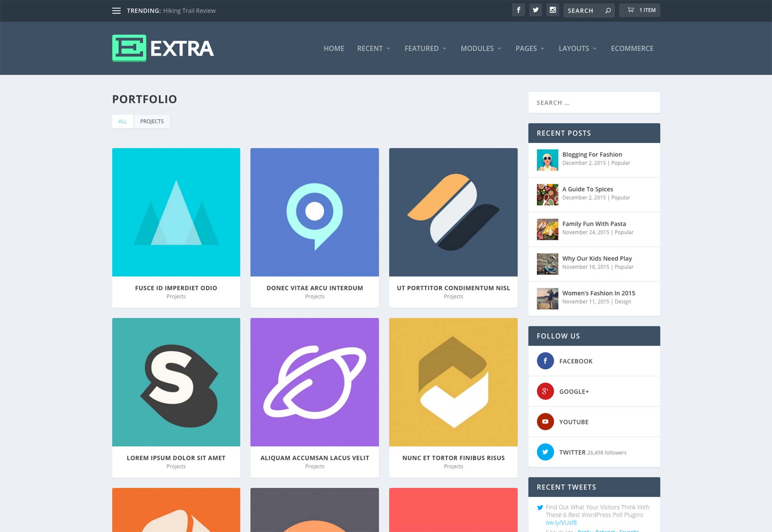Open the shopping cart with 1 item
This screenshot has width=772, height=532.
pyautogui.click(x=640, y=10)
